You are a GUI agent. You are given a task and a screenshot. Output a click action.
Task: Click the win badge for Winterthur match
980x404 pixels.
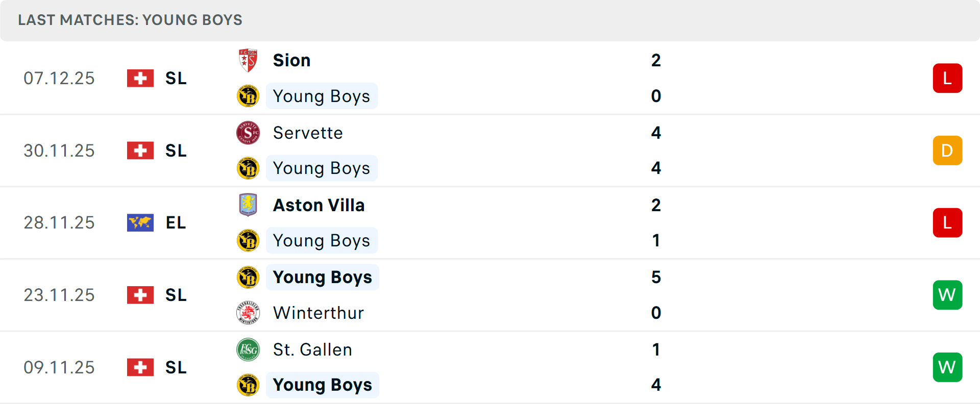pos(947,295)
